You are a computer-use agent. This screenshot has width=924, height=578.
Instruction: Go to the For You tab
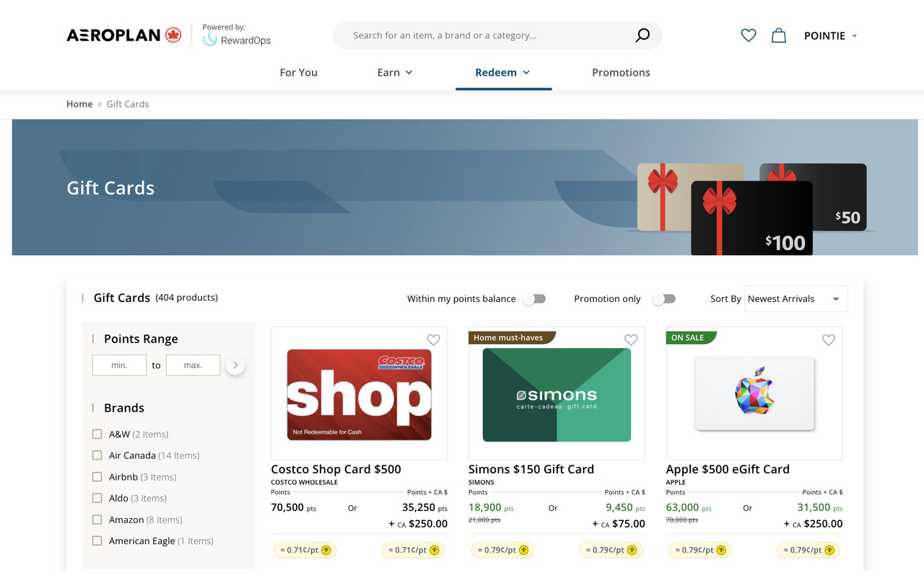[299, 72]
